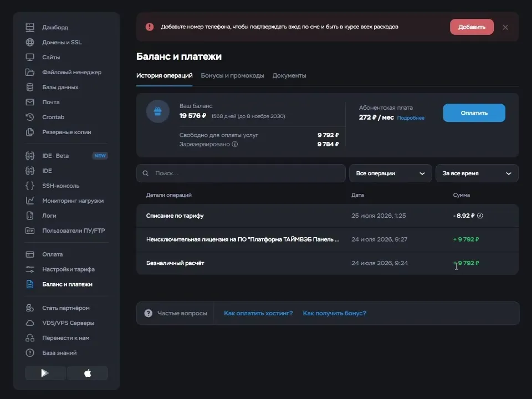Click the Дата column header
The width and height of the screenshot is (532, 399).
(x=357, y=195)
